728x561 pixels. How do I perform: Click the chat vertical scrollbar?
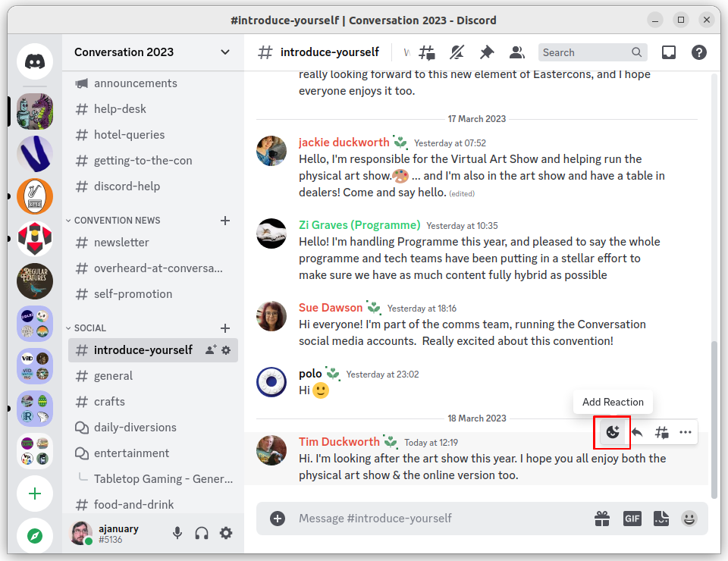pos(714,420)
